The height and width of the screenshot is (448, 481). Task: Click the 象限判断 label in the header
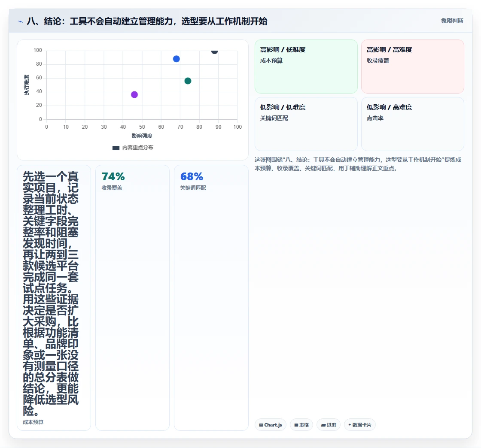452,21
